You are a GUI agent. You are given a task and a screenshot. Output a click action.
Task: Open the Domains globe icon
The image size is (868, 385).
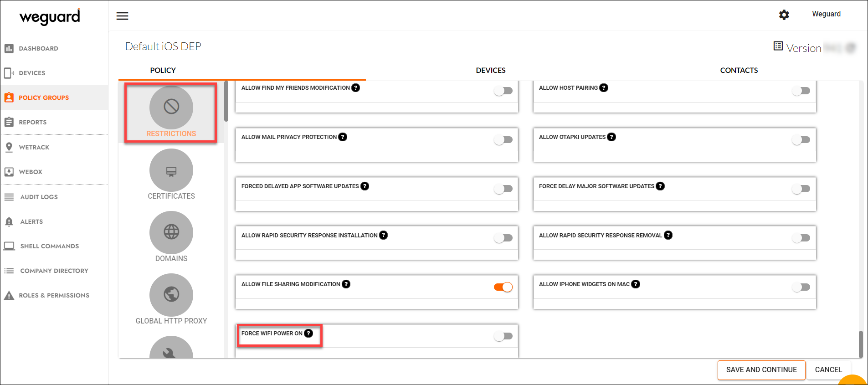[x=171, y=232]
